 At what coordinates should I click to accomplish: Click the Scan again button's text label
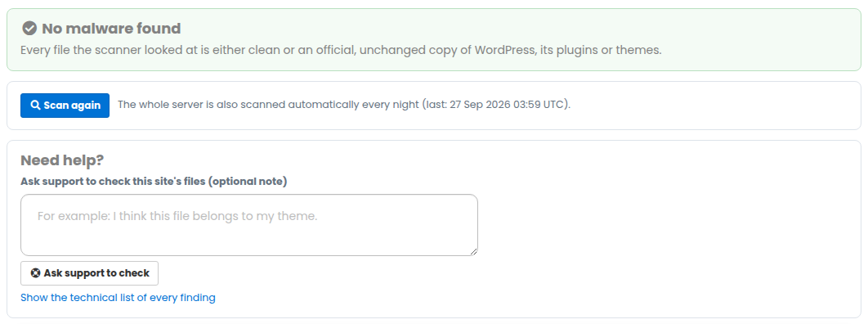pyautogui.click(x=72, y=106)
